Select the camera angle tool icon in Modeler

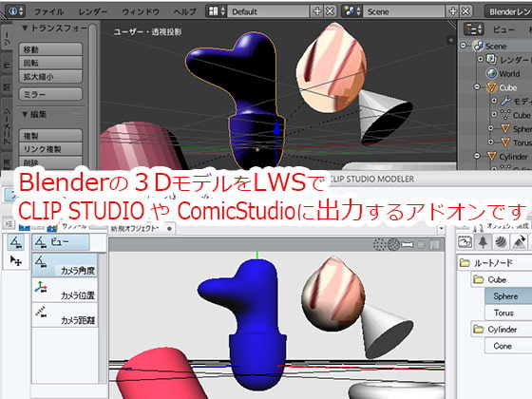(x=16, y=242)
